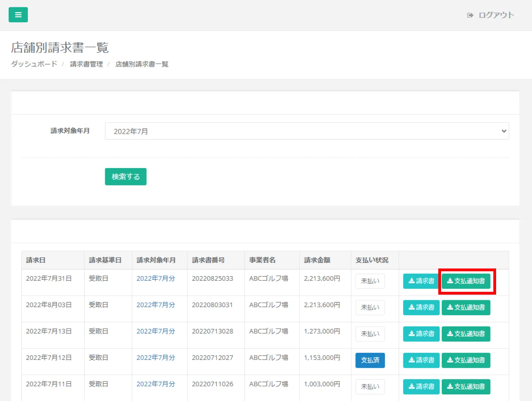Click the logout icon
The height and width of the screenshot is (401, 532).
tap(470, 15)
